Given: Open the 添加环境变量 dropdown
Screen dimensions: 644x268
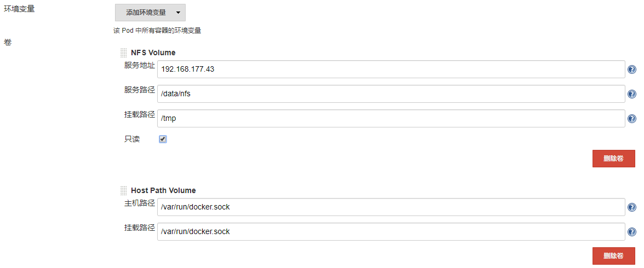Looking at the screenshot, I should 150,13.
